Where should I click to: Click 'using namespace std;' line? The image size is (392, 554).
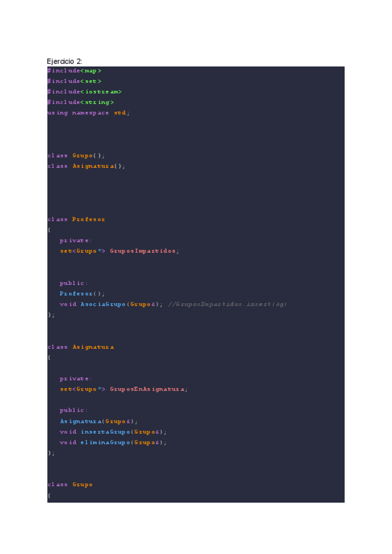point(89,113)
